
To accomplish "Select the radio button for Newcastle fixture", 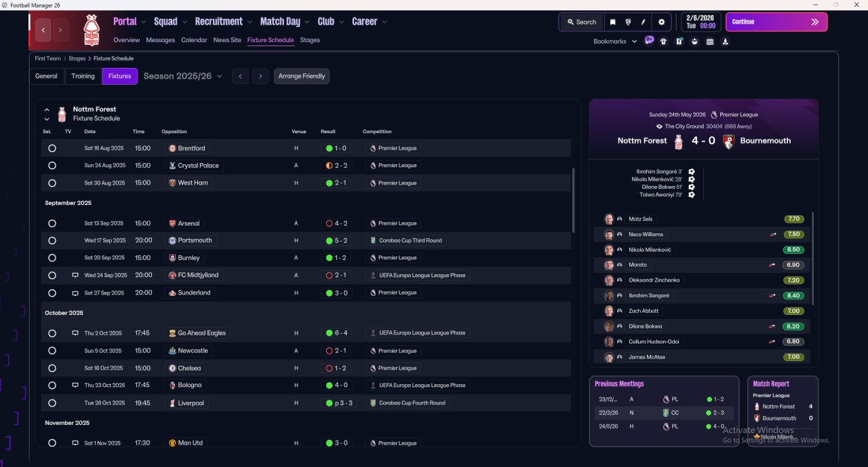I will [x=52, y=351].
